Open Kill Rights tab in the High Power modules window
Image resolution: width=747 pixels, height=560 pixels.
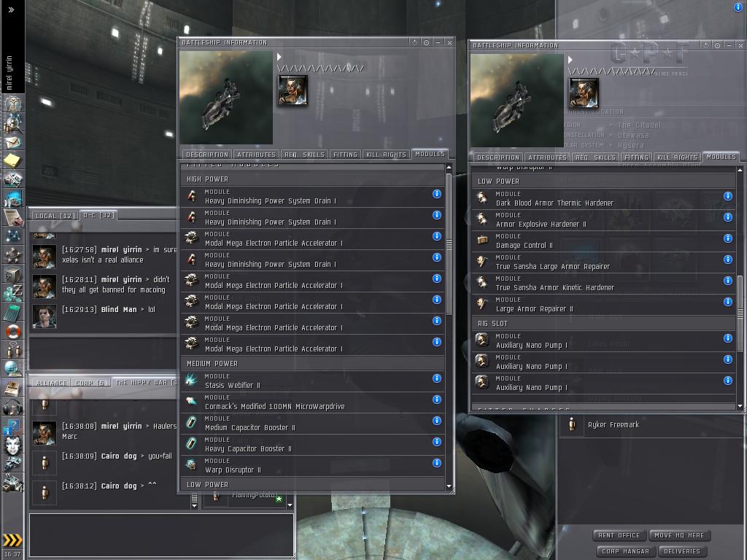tap(386, 155)
